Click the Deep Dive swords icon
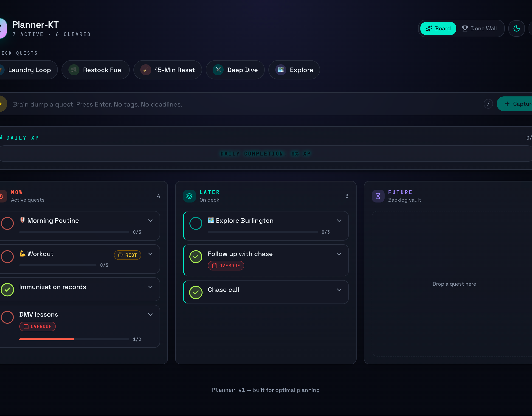The width and height of the screenshot is (532, 416). tap(218, 70)
